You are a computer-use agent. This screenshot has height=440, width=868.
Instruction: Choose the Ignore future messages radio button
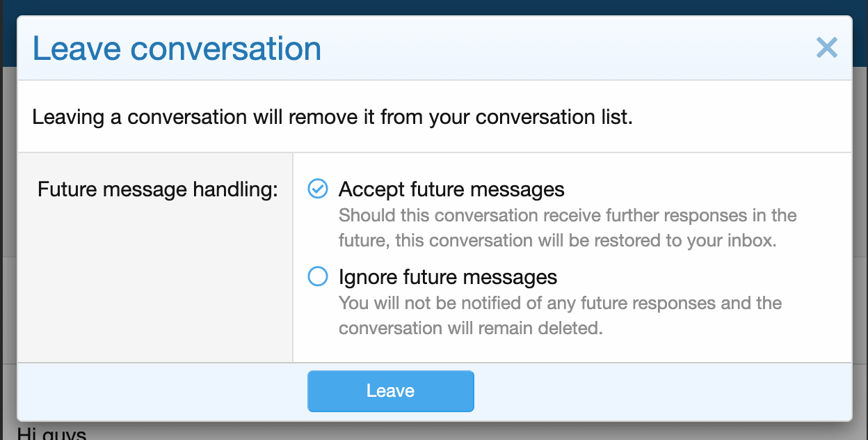pos(318,277)
